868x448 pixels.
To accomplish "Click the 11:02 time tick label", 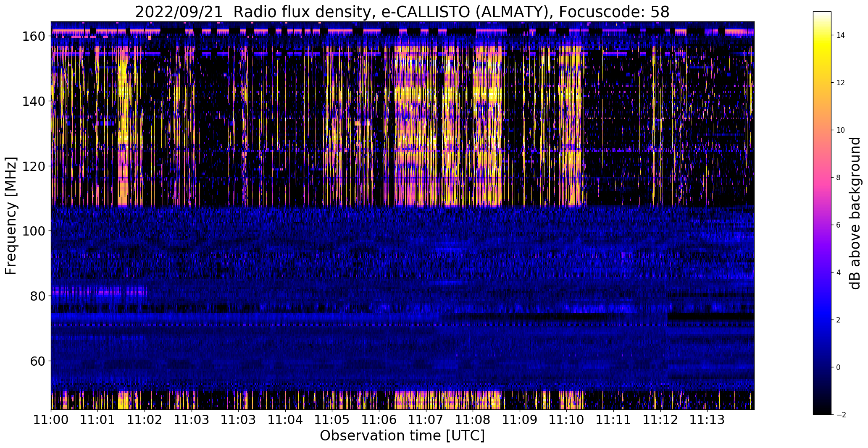I will (145, 420).
